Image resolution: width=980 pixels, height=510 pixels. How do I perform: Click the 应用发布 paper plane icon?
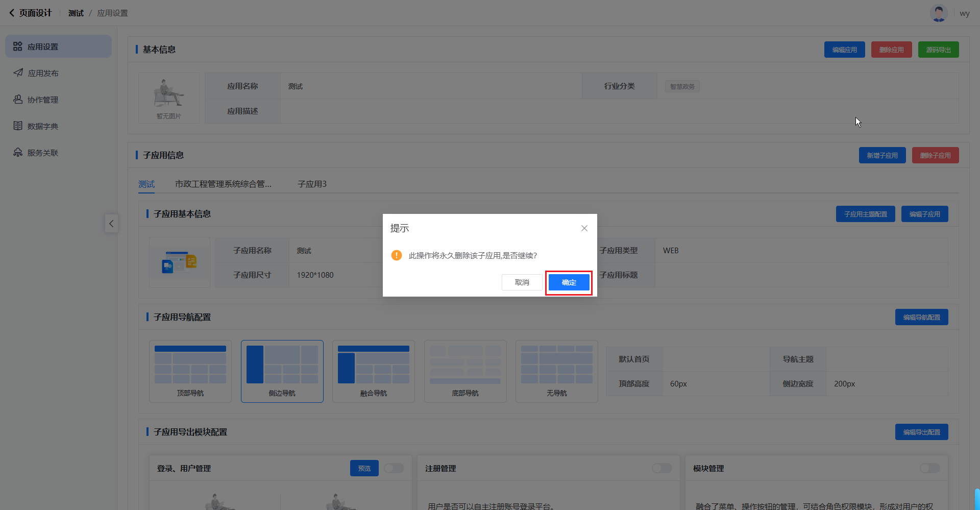tap(18, 73)
